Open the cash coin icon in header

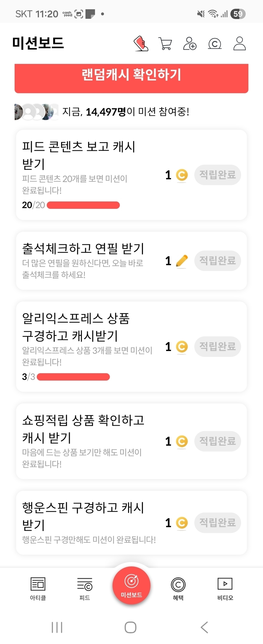point(215,43)
